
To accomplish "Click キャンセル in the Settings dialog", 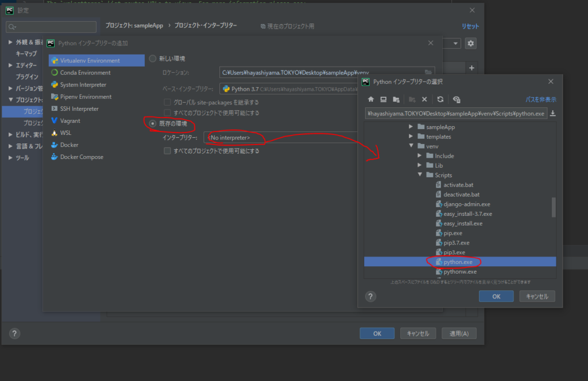I will pyautogui.click(x=418, y=333).
